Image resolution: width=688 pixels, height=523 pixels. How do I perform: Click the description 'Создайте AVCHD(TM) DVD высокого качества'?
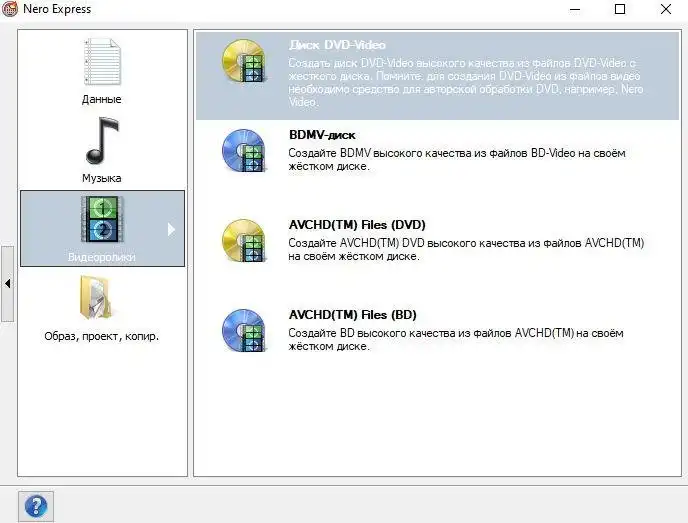coord(466,250)
